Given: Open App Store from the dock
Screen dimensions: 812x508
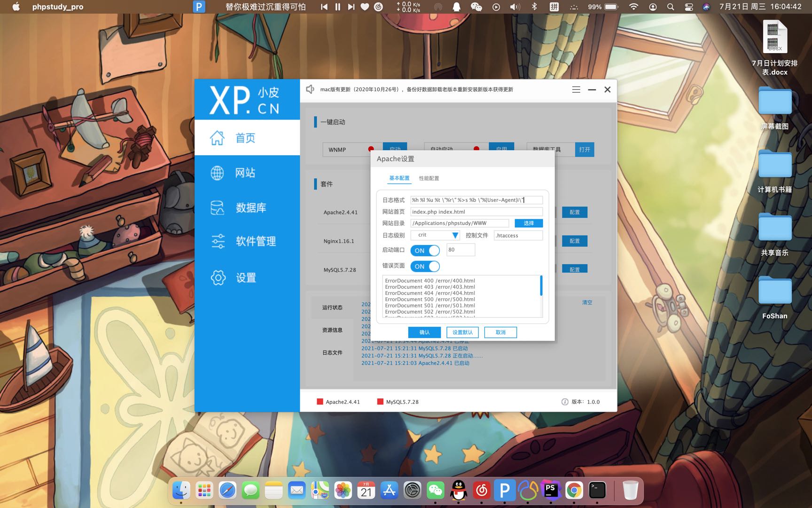Looking at the screenshot, I should click(389, 491).
